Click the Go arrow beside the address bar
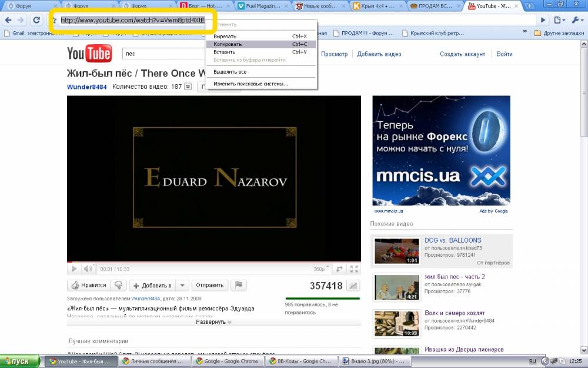This screenshot has width=588, height=368. (543, 20)
